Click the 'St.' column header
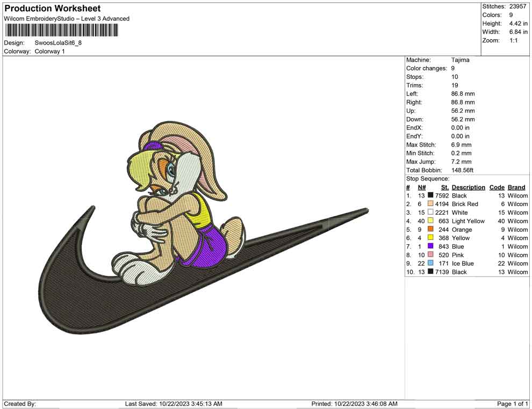This screenshot has height=409, width=532. pyautogui.click(x=445, y=187)
